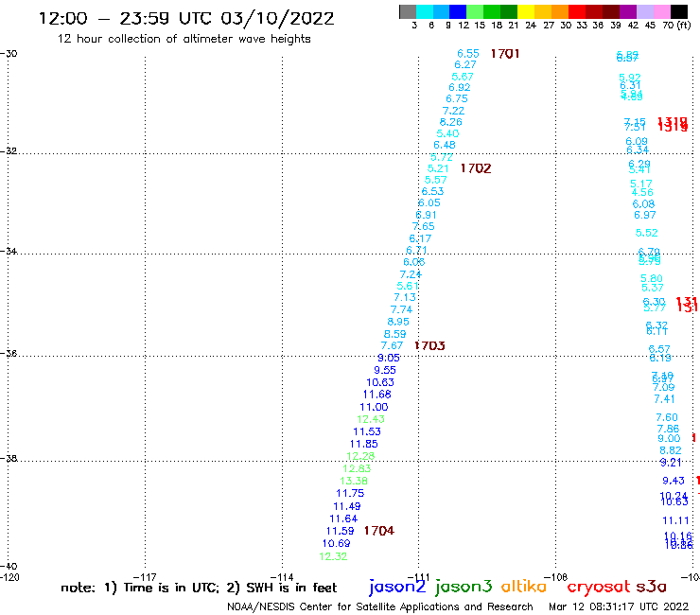Click the green wave height value 13.38
Image resolution: width=700 pixels, height=615 pixels.
pos(354,481)
